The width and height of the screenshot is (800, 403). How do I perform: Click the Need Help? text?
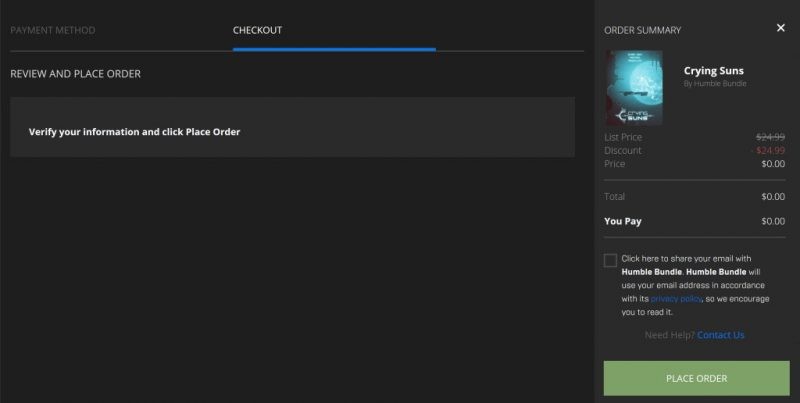(x=669, y=335)
